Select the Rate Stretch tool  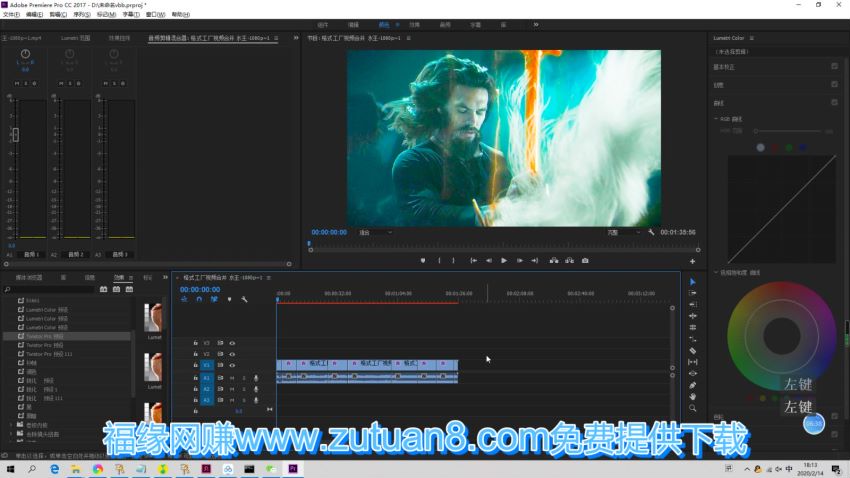pyautogui.click(x=693, y=327)
